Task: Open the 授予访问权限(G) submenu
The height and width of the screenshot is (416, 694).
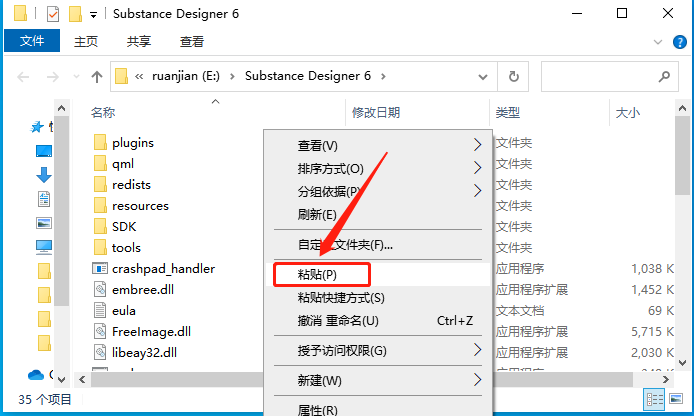Action: click(378, 351)
